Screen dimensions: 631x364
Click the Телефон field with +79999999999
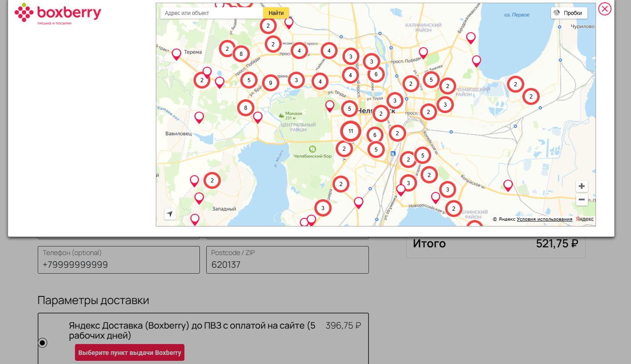[119, 260]
